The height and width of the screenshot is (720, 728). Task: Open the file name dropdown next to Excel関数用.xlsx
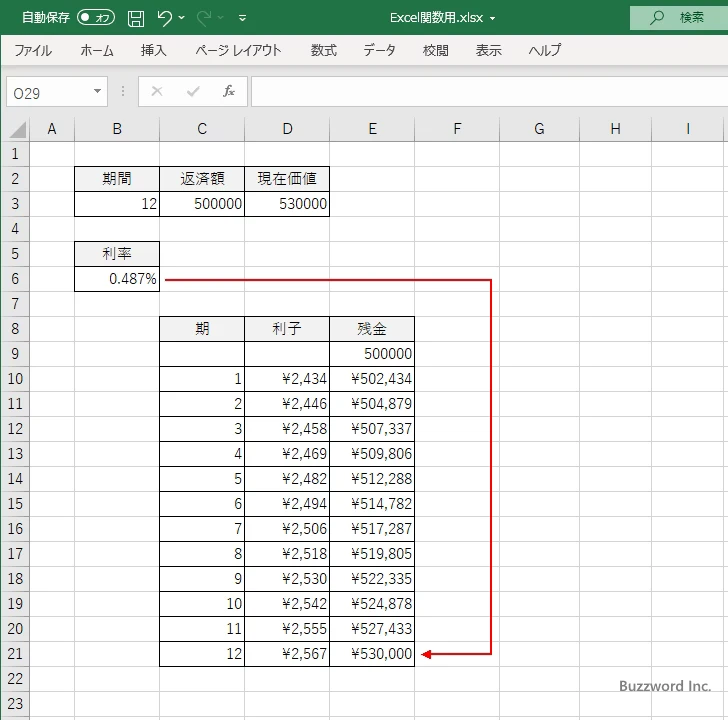(492, 18)
